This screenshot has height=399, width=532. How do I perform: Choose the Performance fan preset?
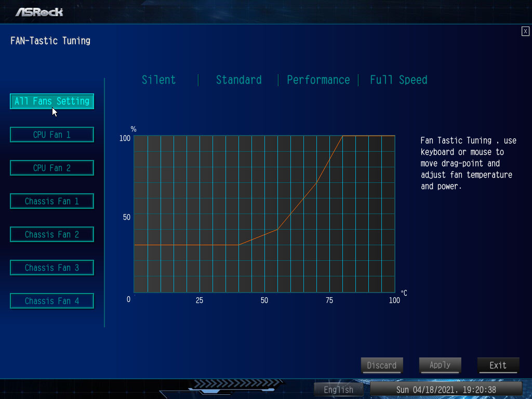(x=318, y=79)
